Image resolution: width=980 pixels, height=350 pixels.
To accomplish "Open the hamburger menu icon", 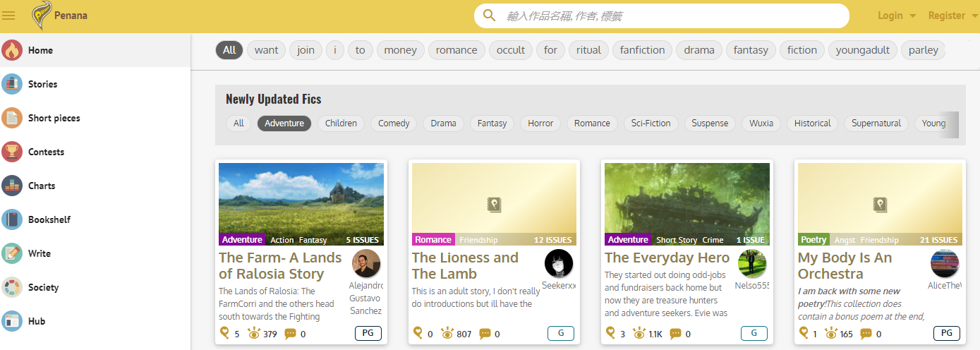I will coord(9,16).
